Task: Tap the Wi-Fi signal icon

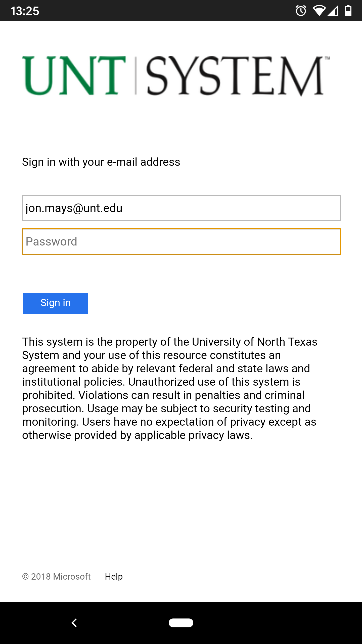Action: pyautogui.click(x=319, y=11)
